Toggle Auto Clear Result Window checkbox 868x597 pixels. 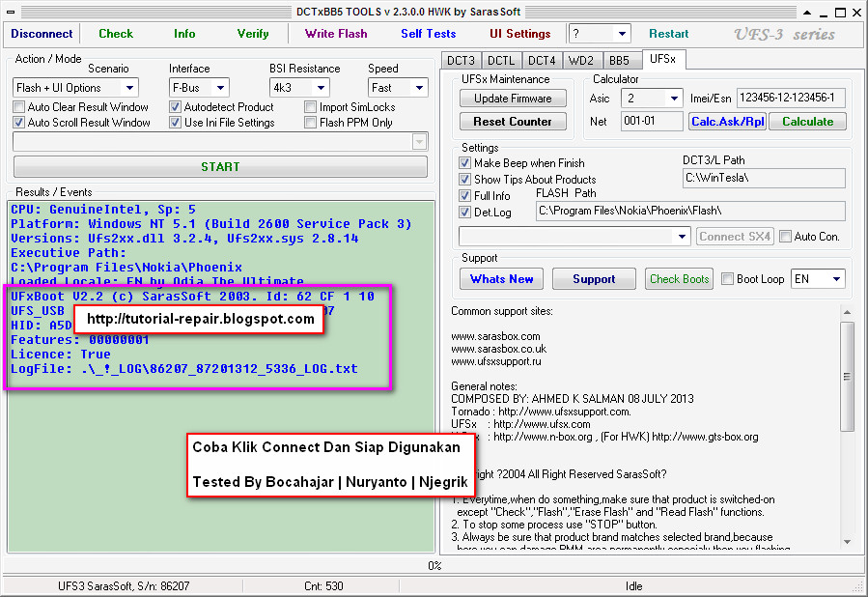18,107
